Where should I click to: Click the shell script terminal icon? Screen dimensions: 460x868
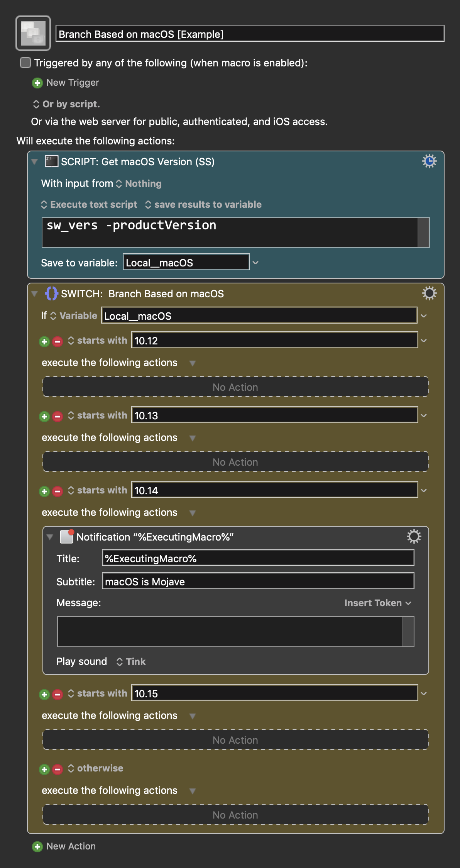pos(51,161)
